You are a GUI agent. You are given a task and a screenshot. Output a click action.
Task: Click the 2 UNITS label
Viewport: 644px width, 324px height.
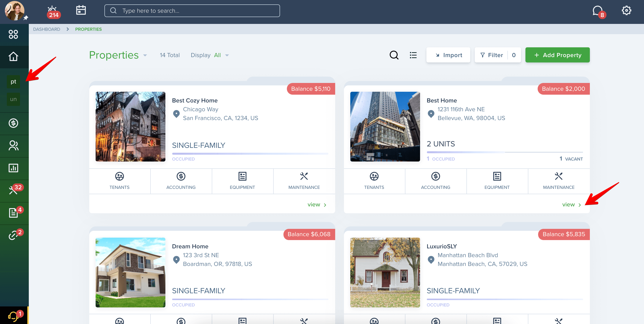click(441, 144)
